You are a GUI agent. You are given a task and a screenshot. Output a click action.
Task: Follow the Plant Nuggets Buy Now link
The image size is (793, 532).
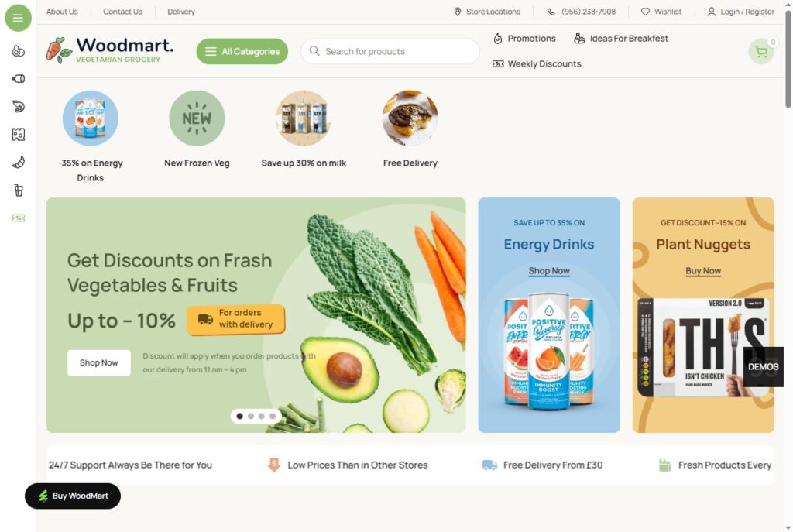(x=703, y=270)
